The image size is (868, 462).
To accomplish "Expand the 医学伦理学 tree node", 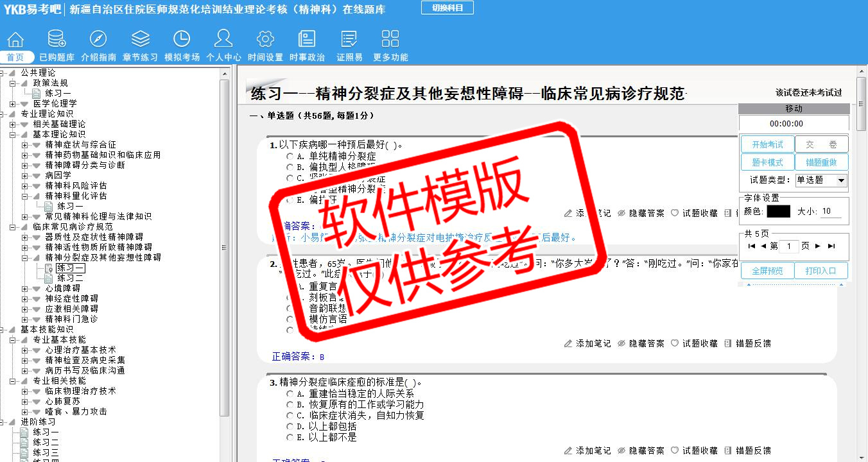I will [13, 103].
